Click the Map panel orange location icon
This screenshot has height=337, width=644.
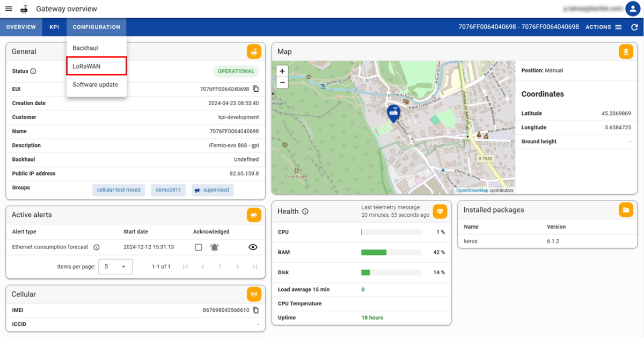(x=626, y=52)
